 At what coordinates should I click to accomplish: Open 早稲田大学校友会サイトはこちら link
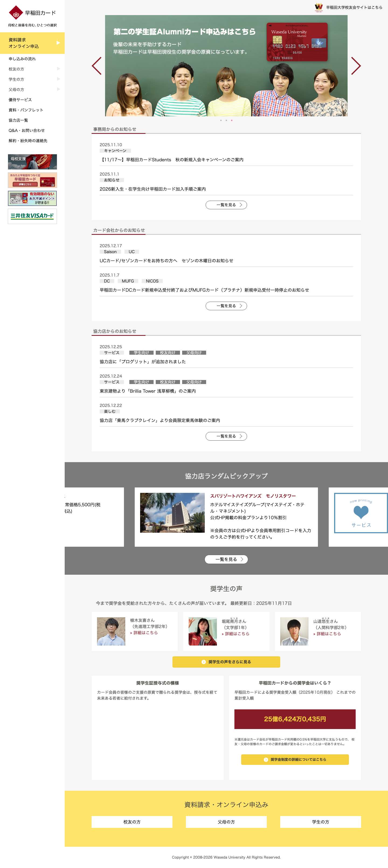point(354,8)
